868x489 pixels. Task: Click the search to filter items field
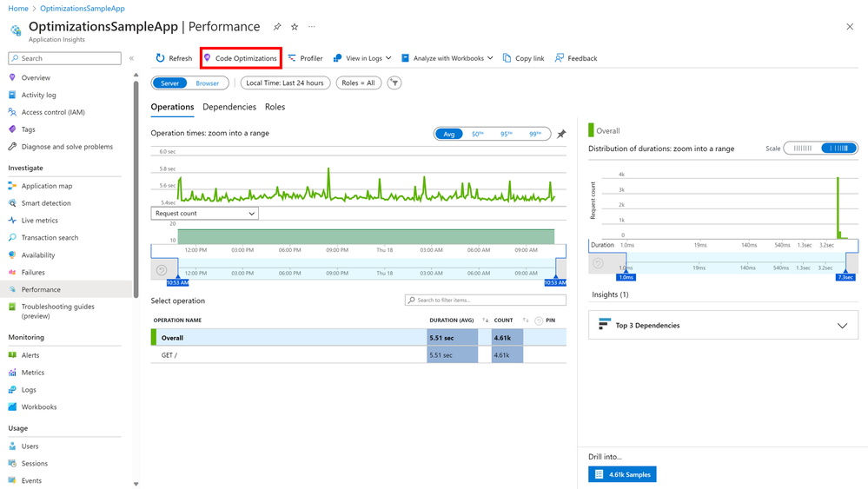pos(486,300)
